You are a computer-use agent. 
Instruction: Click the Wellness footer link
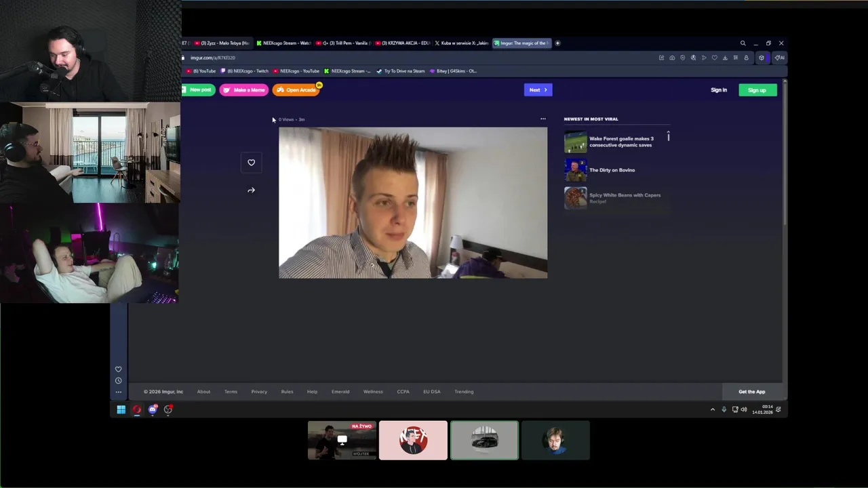(x=373, y=392)
